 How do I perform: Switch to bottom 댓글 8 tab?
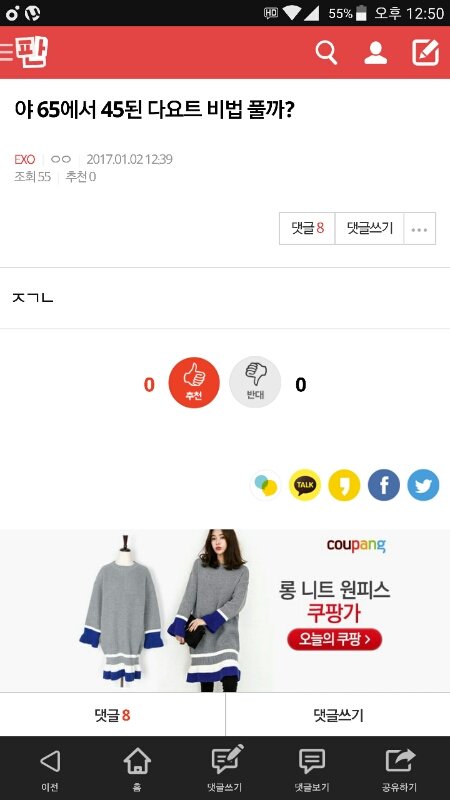112,714
